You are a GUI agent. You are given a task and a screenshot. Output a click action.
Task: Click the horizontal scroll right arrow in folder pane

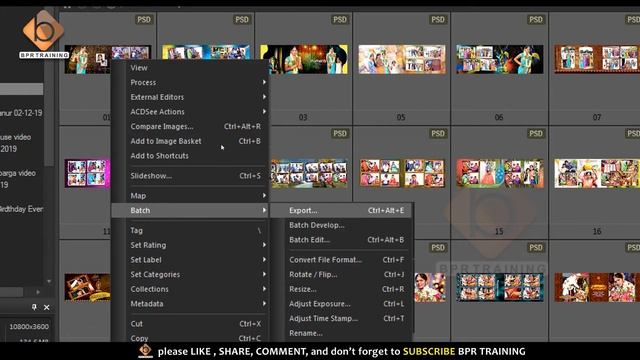38,292
